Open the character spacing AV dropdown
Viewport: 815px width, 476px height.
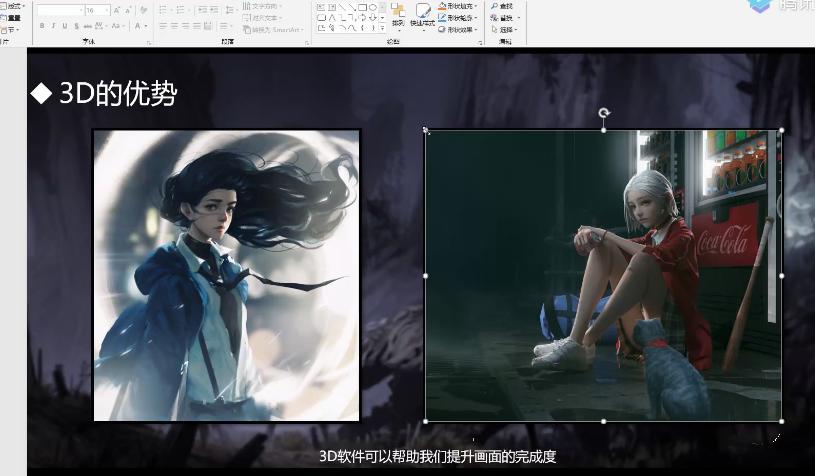[x=102, y=25]
